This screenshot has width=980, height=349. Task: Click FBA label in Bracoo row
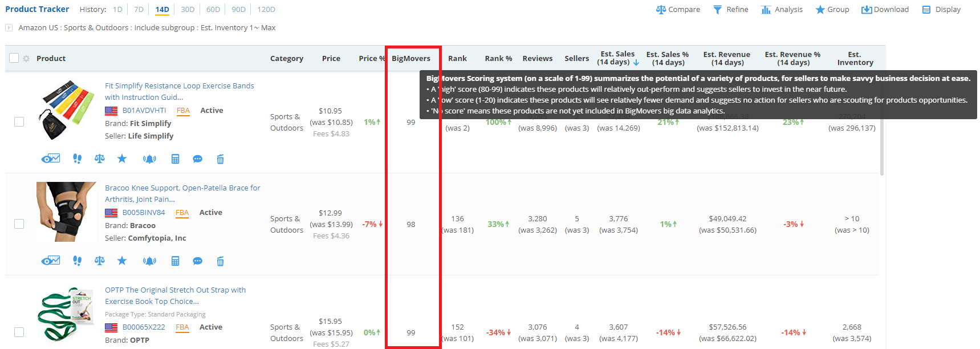(182, 213)
